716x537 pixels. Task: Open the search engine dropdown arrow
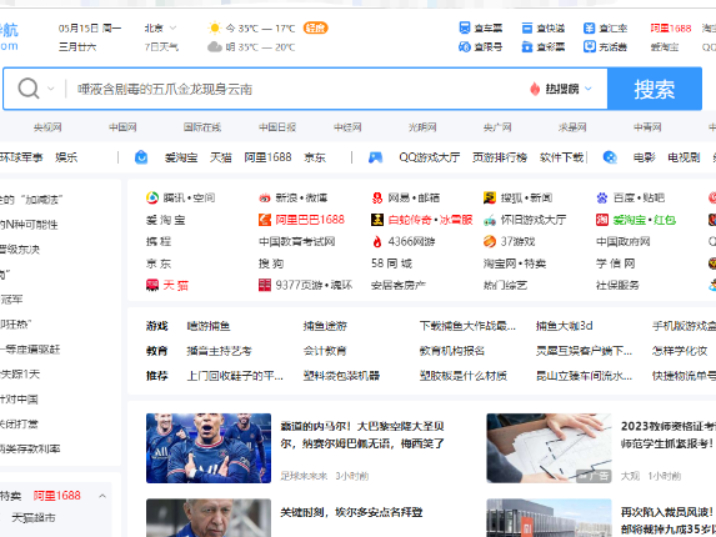(51, 89)
